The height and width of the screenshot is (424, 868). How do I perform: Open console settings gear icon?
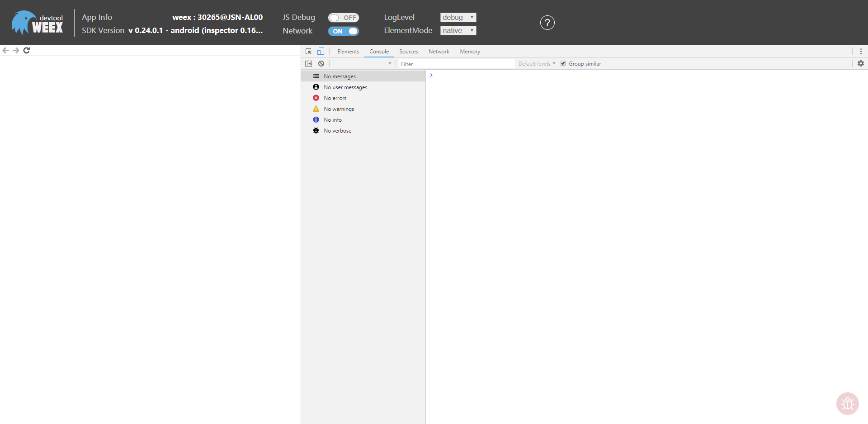861,64
